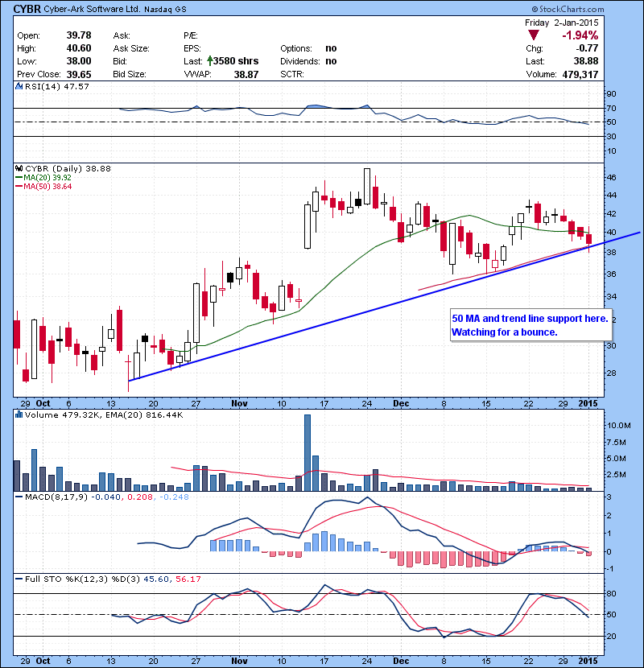
Task: Click the MA(20) 39.92 legend entry
Action: [44, 178]
